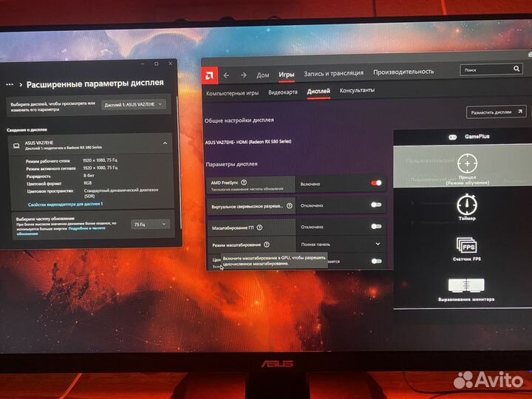This screenshot has height=399, width=532.
Task: Open the help icon beside Масштабирование ГП
Action: (x=259, y=228)
